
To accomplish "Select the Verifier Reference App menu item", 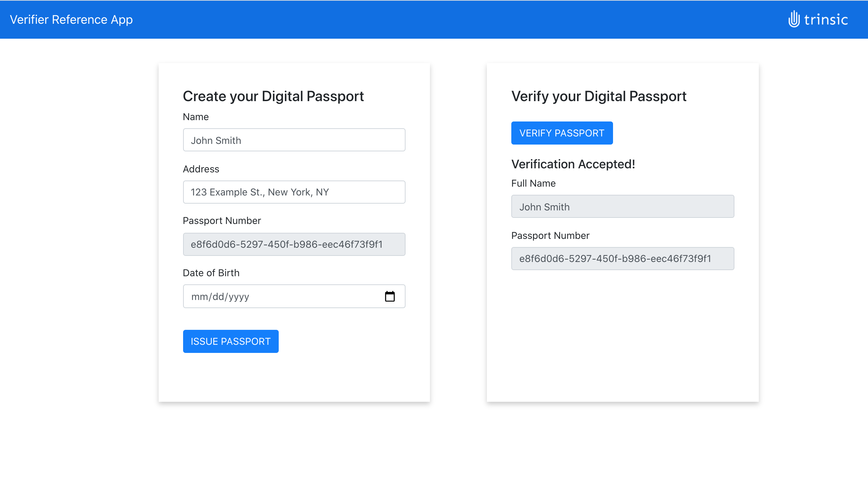I will click(71, 20).
